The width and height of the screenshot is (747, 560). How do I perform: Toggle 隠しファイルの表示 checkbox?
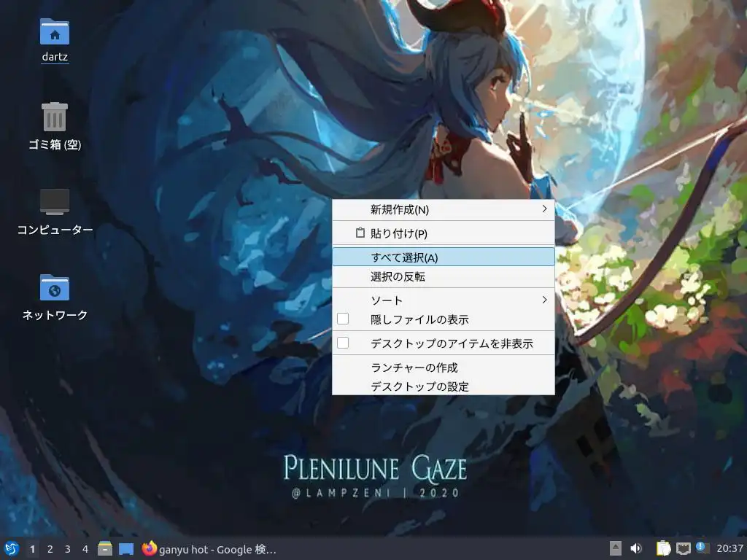pos(343,319)
